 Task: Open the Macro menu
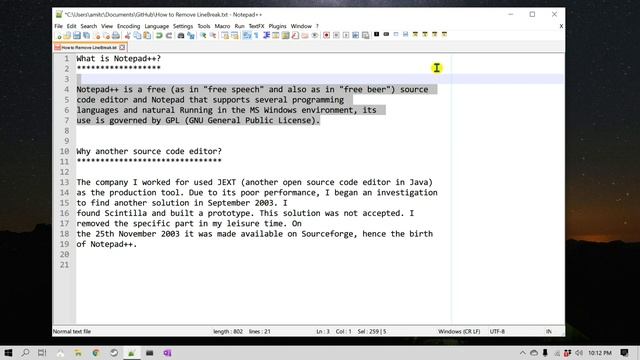pos(222,26)
